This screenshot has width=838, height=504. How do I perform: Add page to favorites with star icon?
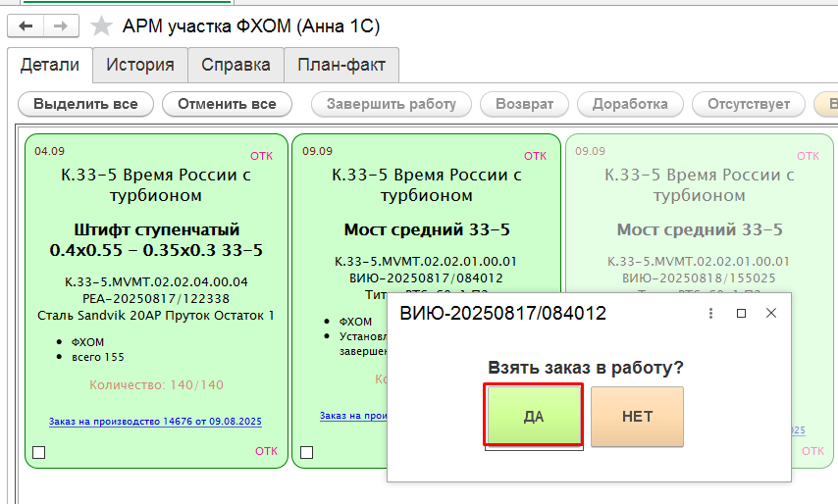click(x=101, y=26)
